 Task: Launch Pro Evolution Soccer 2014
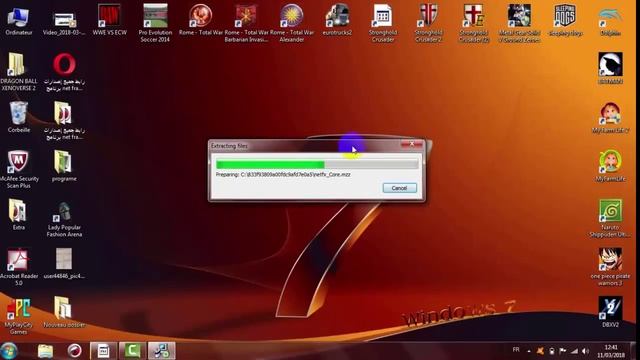(x=155, y=23)
